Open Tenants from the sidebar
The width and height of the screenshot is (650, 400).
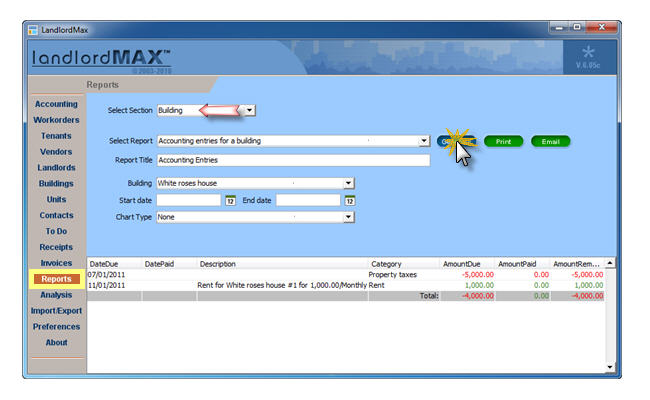(56, 136)
